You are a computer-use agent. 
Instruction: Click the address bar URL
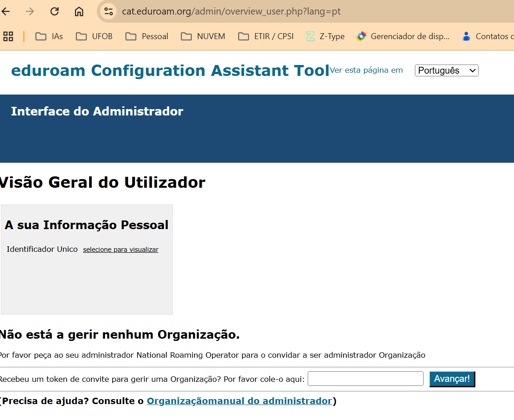[x=231, y=11]
